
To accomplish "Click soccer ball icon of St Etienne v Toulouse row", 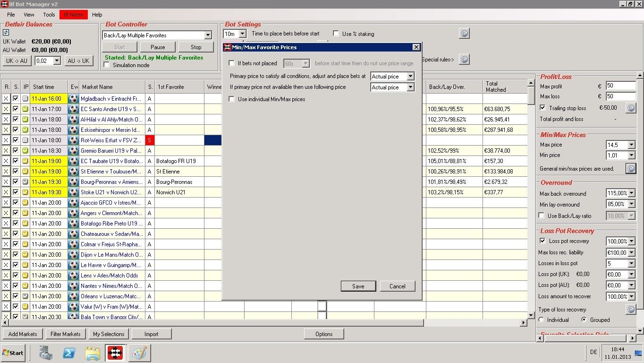I will coord(73,172).
